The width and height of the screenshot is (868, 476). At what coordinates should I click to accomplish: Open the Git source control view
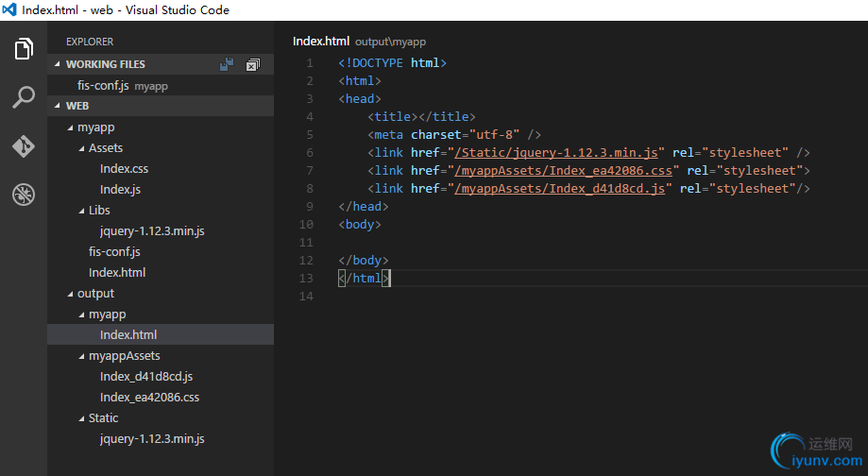(24, 146)
